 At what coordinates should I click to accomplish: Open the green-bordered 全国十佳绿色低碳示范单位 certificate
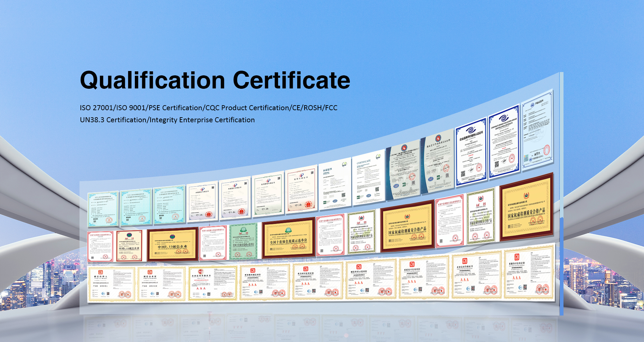(244, 242)
